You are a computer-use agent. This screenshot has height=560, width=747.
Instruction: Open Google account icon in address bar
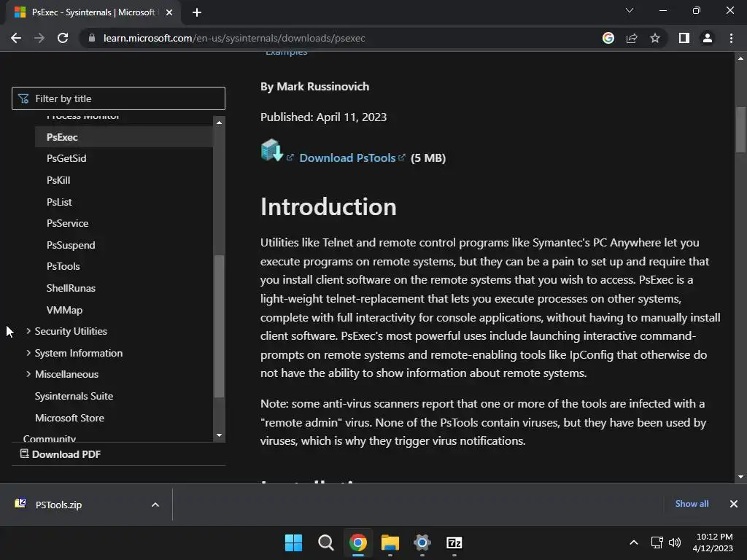(608, 38)
